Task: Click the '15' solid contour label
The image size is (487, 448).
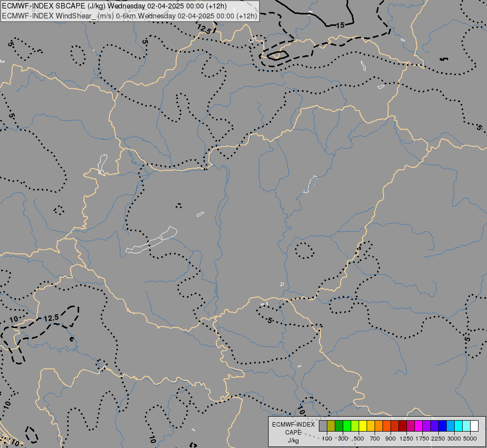Action: pyautogui.click(x=340, y=25)
